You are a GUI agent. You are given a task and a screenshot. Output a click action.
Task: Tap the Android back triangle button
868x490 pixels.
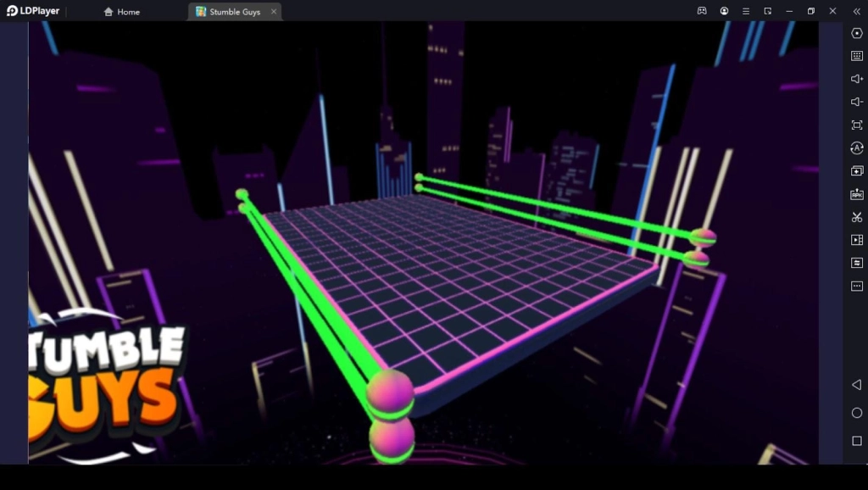(x=856, y=385)
